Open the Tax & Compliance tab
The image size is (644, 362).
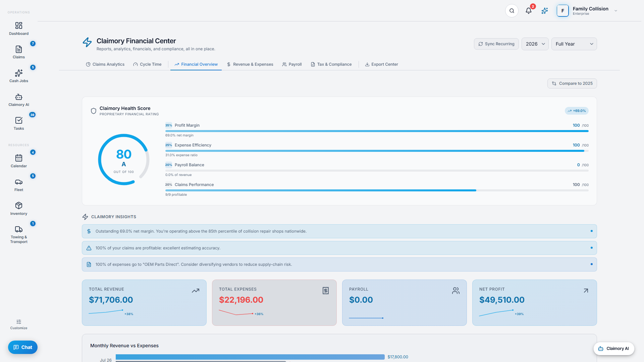click(331, 64)
